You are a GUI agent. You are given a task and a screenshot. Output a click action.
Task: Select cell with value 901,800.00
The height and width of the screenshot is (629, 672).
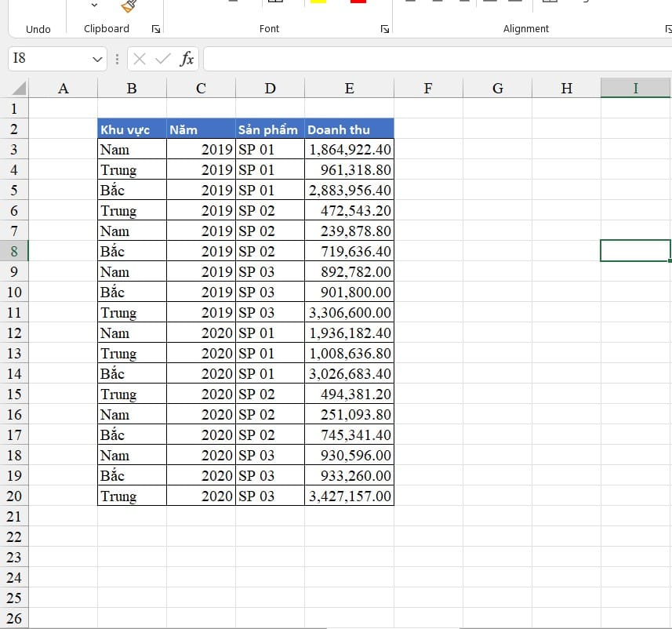coord(349,292)
